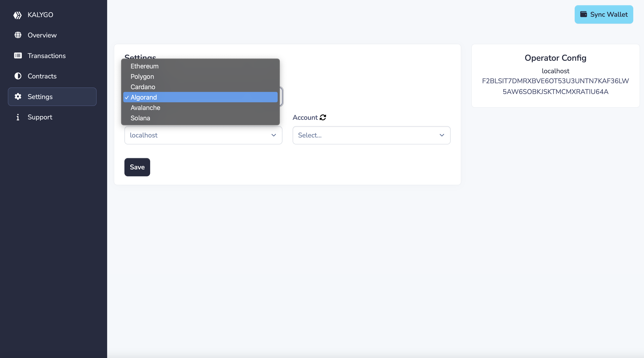Click the Support info icon
Viewport: 644px width, 358px height.
(x=18, y=117)
